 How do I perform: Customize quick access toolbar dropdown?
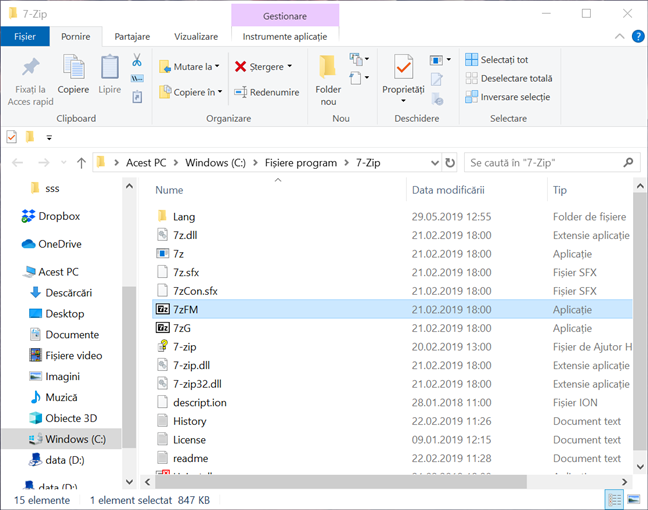(x=49, y=137)
